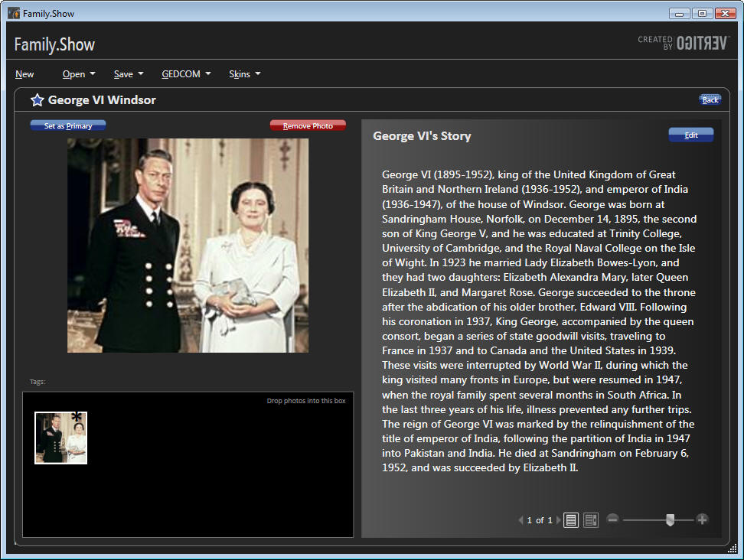Click the New menu item
The width and height of the screenshot is (744, 560).
click(24, 74)
